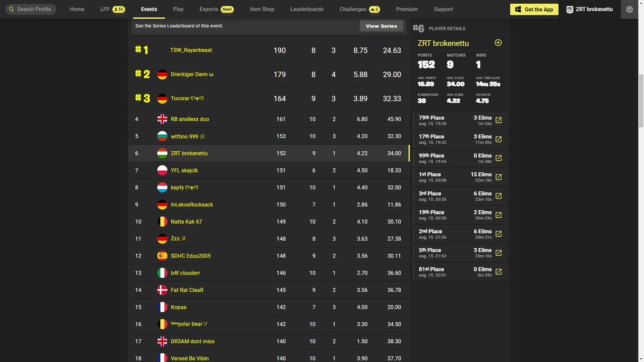Open SDHC Eduu2005 player name

pos(191,256)
